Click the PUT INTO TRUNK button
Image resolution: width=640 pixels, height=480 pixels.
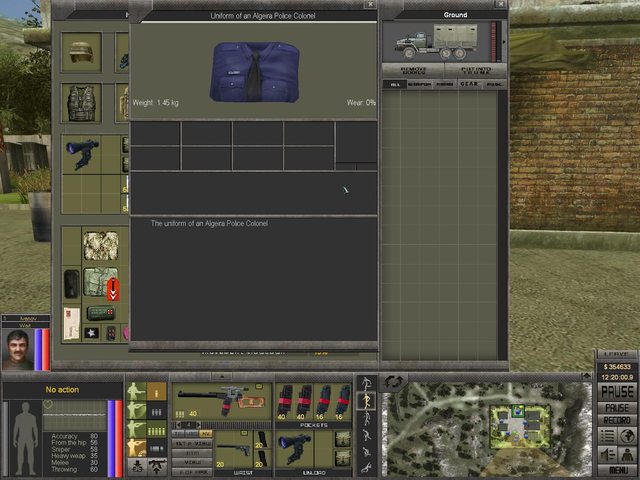[x=476, y=70]
